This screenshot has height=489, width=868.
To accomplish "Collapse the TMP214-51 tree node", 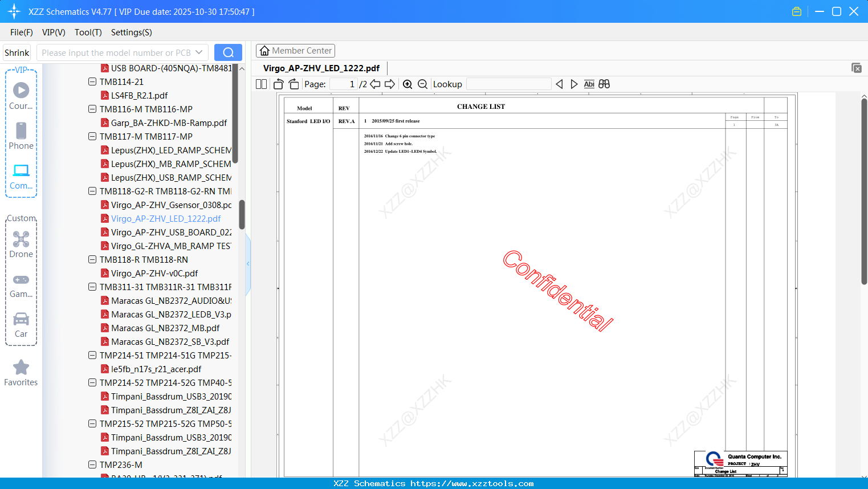I will pyautogui.click(x=92, y=356).
